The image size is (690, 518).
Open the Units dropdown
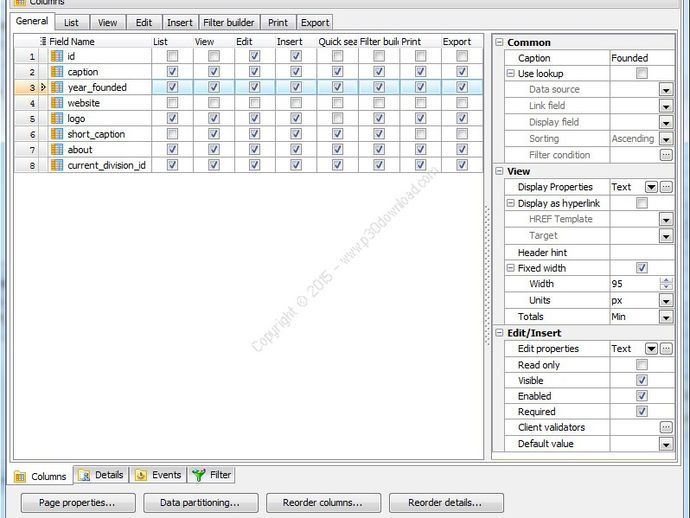tap(666, 301)
